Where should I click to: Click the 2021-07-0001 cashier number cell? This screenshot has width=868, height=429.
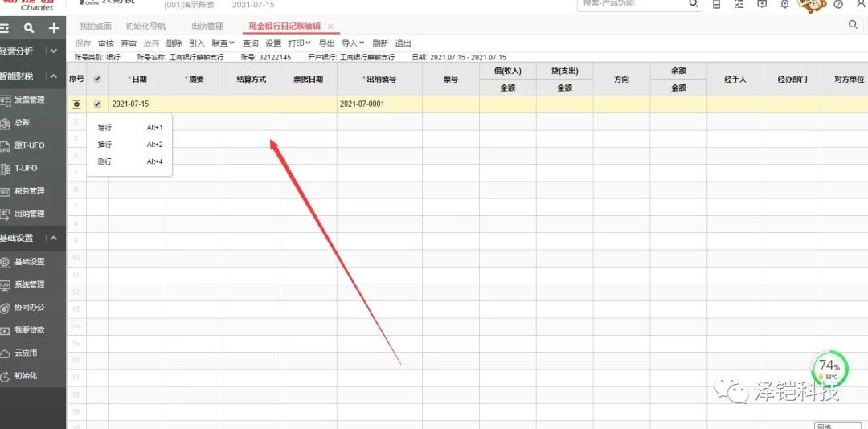tap(379, 104)
